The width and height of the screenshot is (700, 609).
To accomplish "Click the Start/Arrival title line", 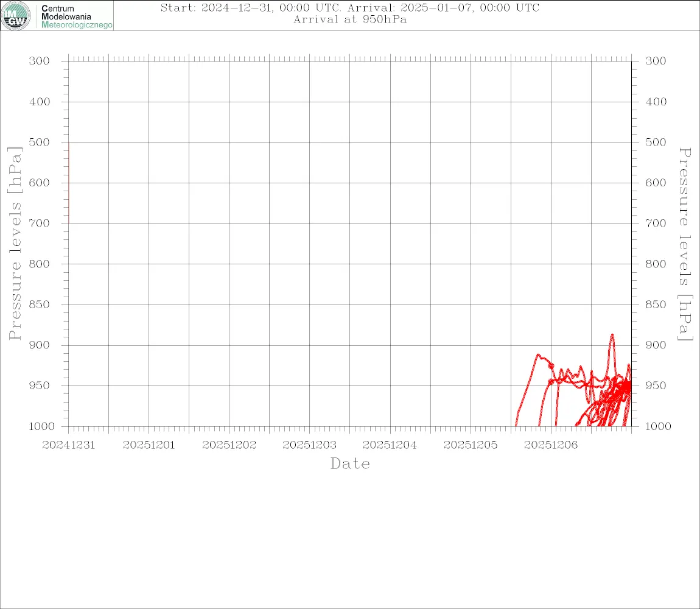I will pos(350,7).
